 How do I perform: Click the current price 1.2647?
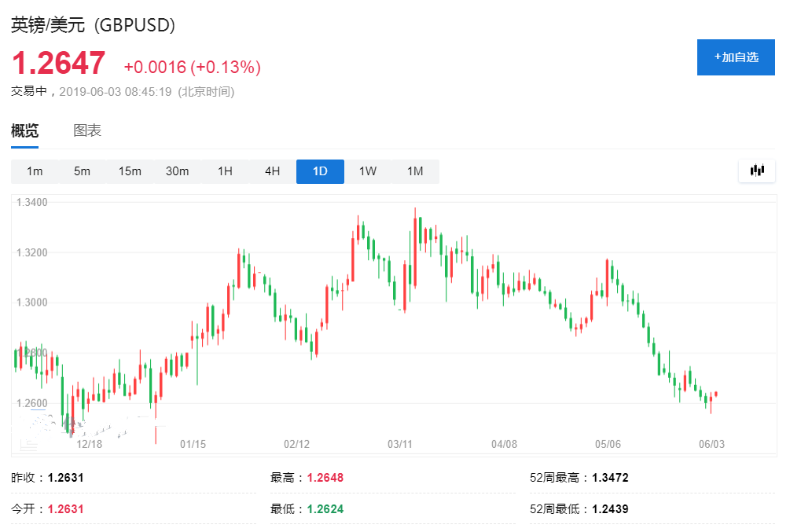coord(58,64)
